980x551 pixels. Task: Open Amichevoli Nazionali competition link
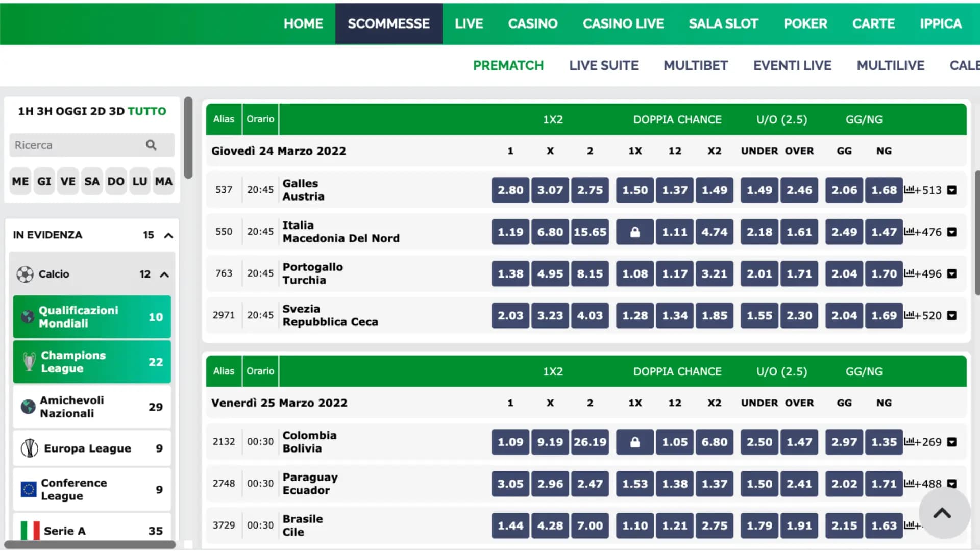tap(72, 407)
